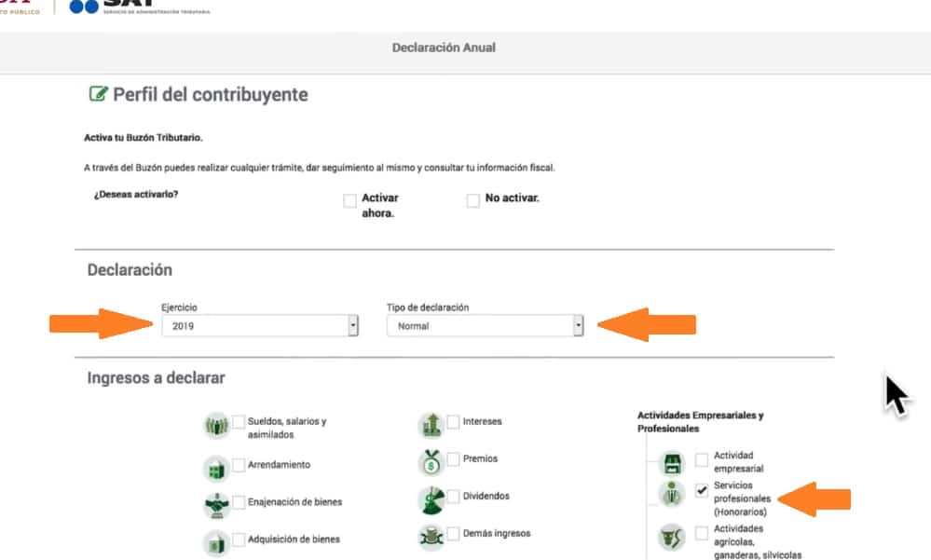931x560 pixels.
Task: Click the Enajenación de bienes handshake icon
Action: [x=216, y=503]
